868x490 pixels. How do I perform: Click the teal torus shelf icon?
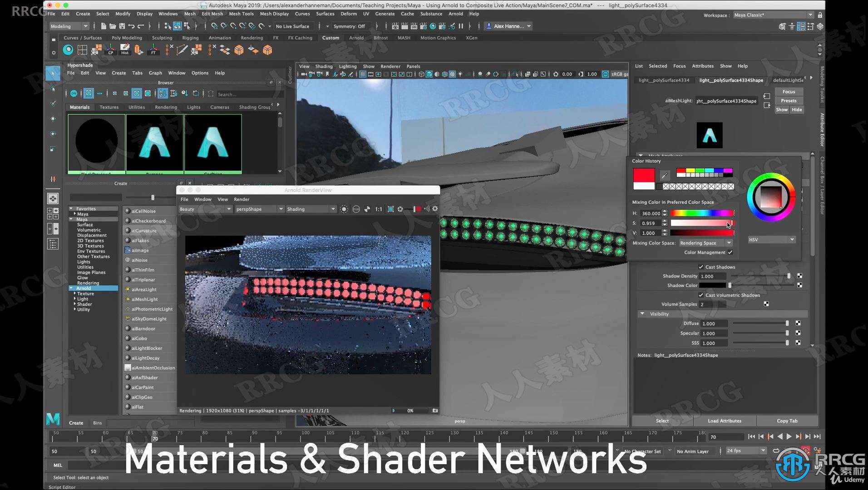point(68,50)
